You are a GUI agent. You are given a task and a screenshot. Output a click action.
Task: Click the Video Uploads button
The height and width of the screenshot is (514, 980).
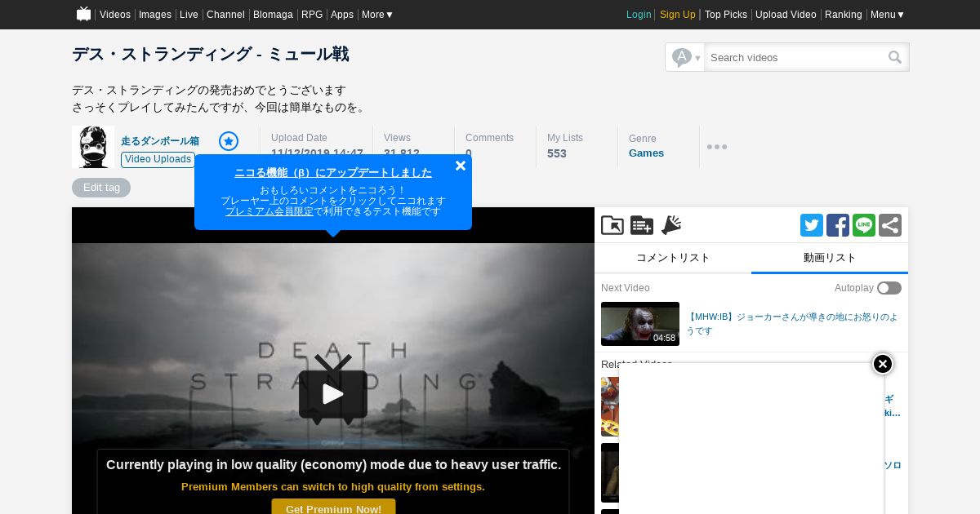[x=158, y=159]
